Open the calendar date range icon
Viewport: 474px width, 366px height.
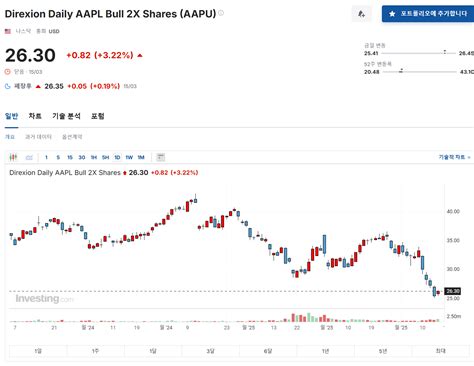(x=161, y=157)
